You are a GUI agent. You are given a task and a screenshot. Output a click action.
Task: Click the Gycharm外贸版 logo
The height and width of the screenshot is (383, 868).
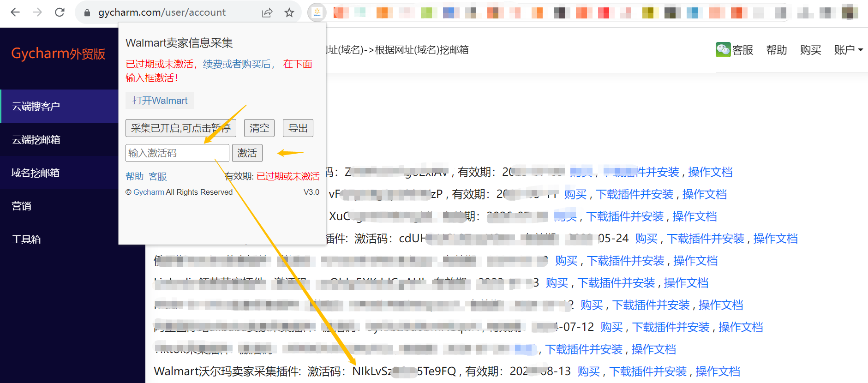(58, 54)
